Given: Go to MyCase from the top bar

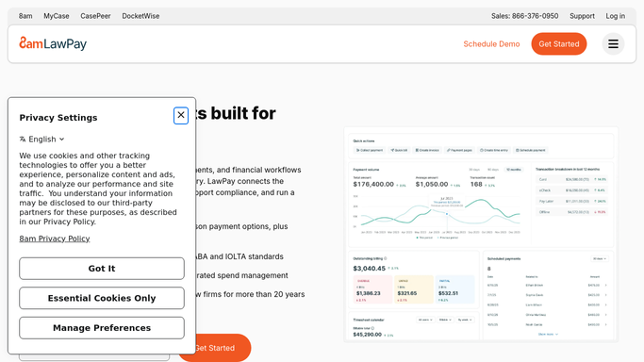Looking at the screenshot, I should (x=57, y=16).
